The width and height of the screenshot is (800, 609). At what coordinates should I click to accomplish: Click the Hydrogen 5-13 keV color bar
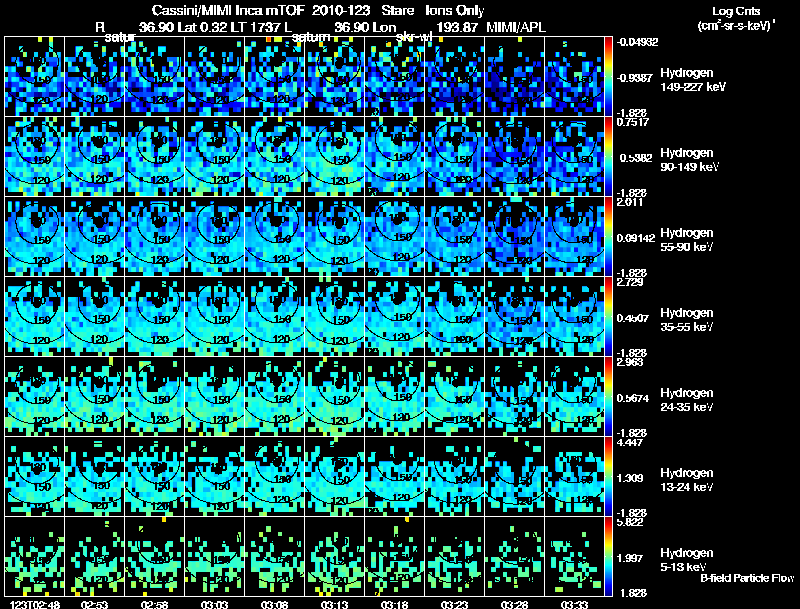[x=608, y=556]
